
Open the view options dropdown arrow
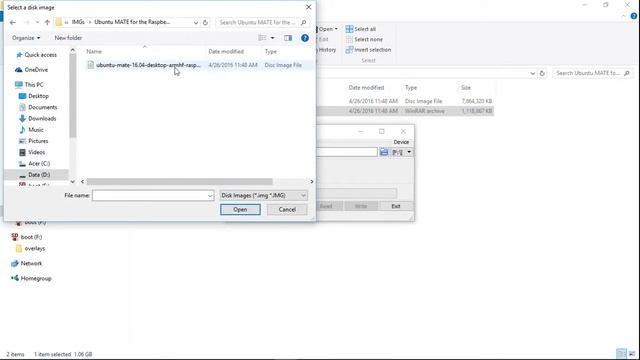273,38
